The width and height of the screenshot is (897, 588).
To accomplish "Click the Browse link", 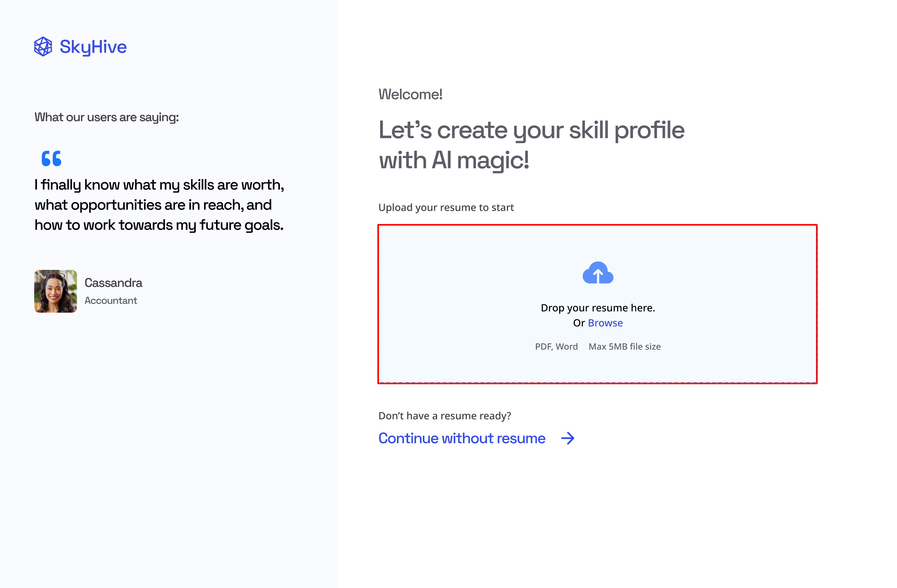I will click(605, 323).
